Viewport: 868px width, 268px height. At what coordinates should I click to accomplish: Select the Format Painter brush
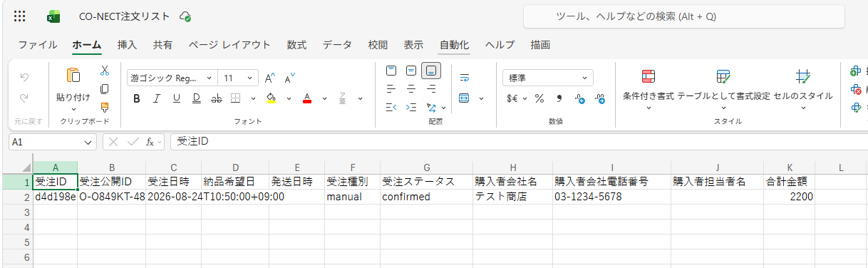pos(105,108)
